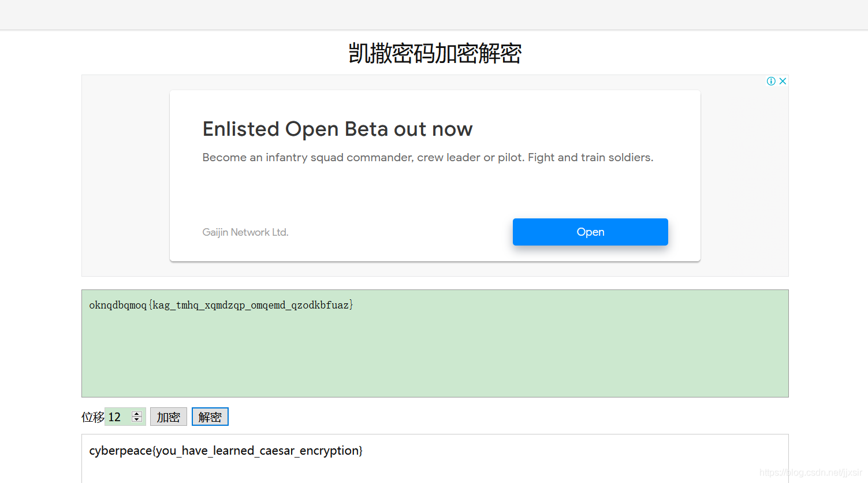Click the page title 凯撒密码加密解密

point(435,53)
